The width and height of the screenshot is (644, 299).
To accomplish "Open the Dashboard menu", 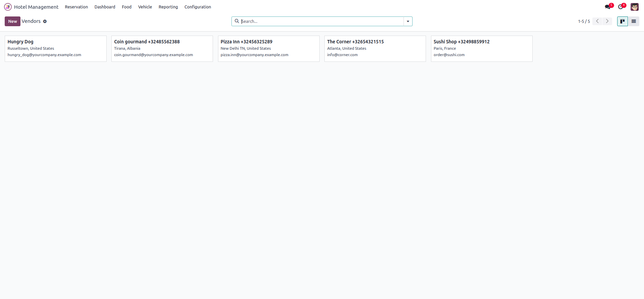I will pyautogui.click(x=105, y=7).
